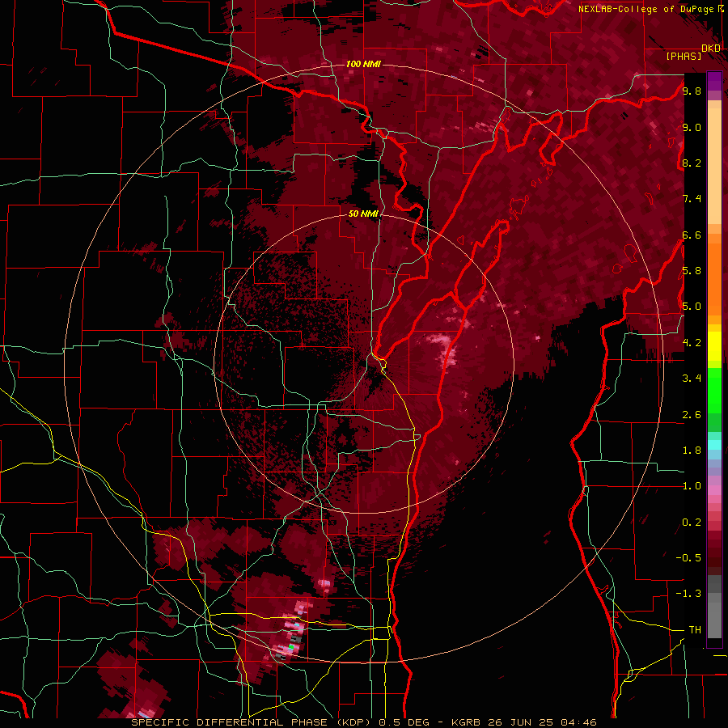Click the KDP product caption at the bottom

(x=363, y=722)
